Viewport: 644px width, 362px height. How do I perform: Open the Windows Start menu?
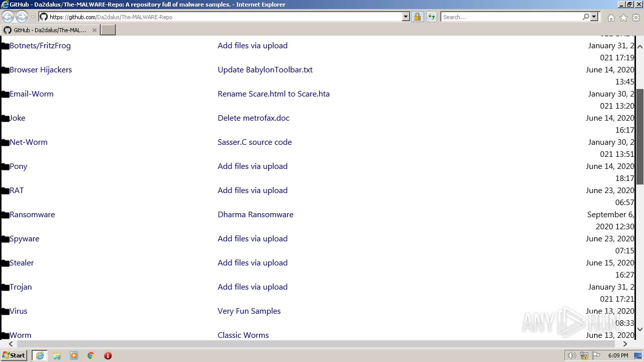[14, 355]
